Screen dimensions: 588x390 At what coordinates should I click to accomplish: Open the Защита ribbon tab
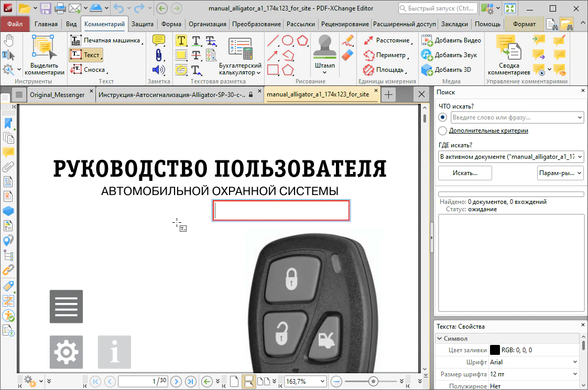click(x=143, y=24)
